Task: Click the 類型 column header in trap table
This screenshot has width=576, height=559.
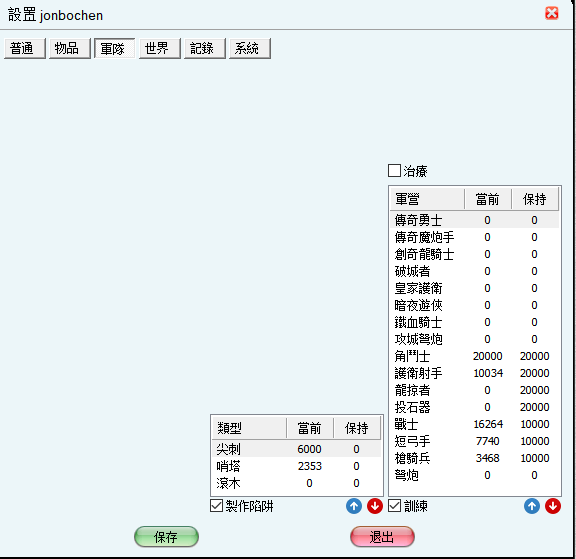Action: click(249, 428)
